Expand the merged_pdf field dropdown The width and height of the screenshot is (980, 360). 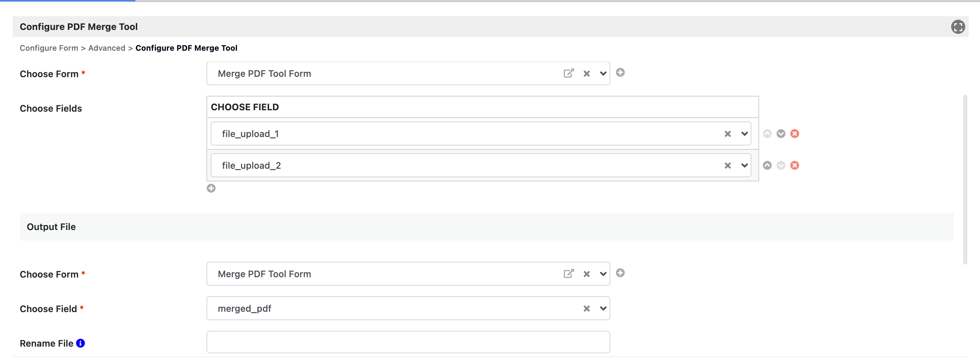pos(603,309)
